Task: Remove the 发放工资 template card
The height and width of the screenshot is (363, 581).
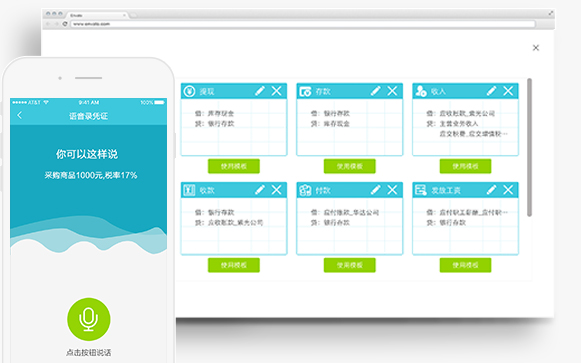Action: (x=508, y=190)
